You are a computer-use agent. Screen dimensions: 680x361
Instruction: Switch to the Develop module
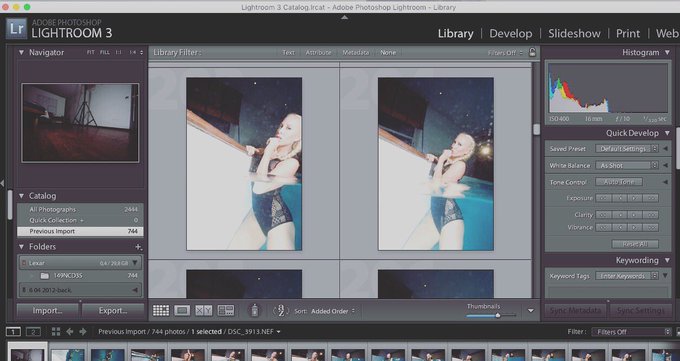[510, 33]
